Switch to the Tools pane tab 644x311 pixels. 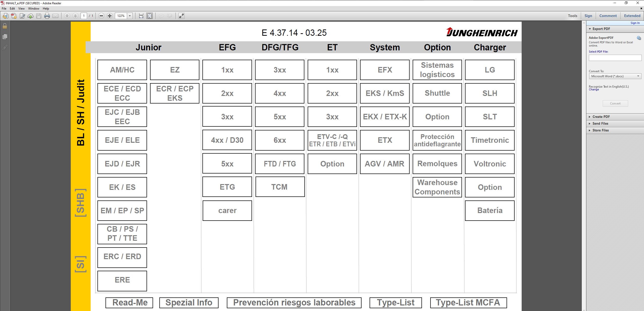tap(573, 16)
